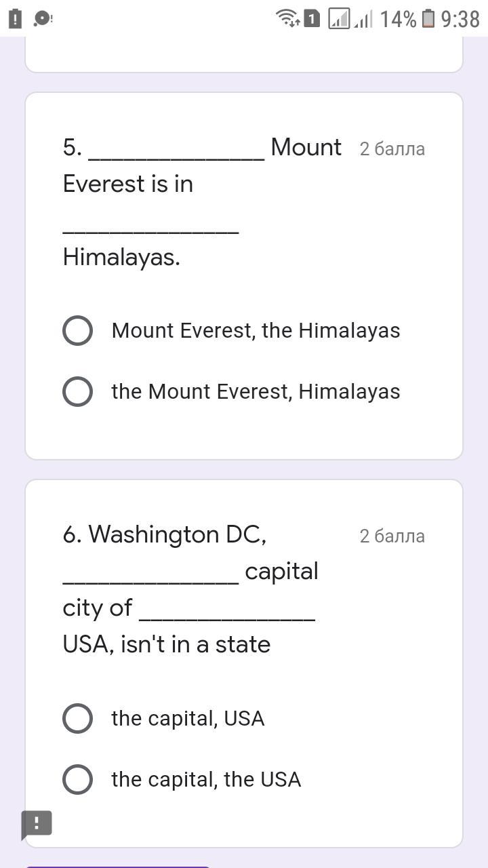Open the report problem feedback icon
The width and height of the screenshot is (488, 868).
pyautogui.click(x=37, y=825)
